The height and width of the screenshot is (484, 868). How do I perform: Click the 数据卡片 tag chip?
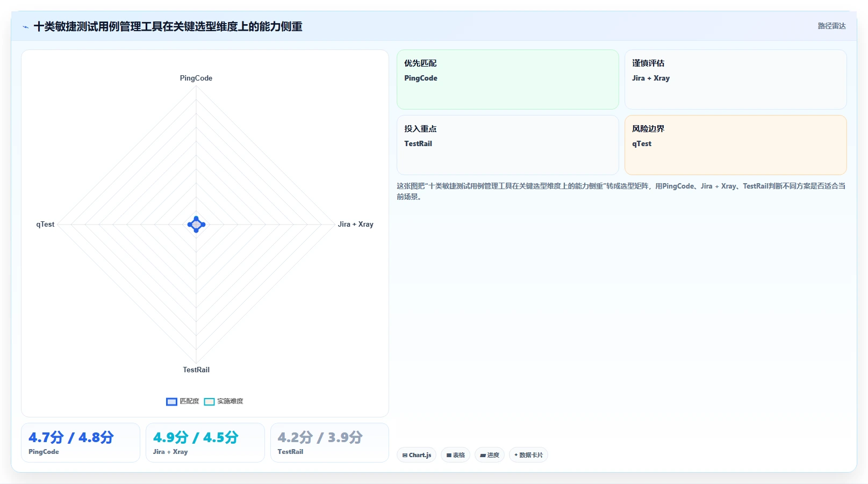coord(528,455)
